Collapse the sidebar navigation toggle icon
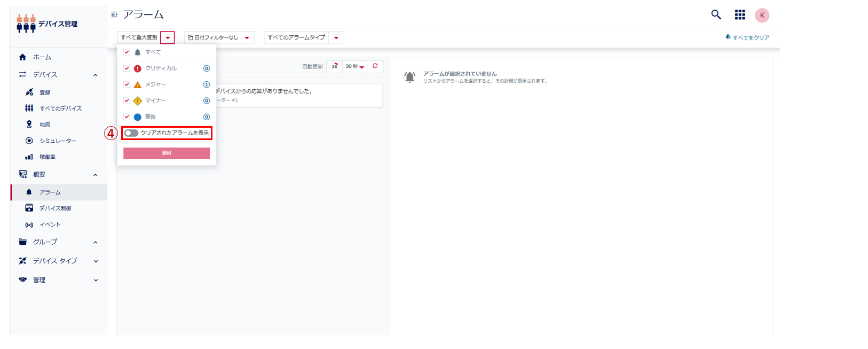868x349 pixels. click(x=114, y=15)
